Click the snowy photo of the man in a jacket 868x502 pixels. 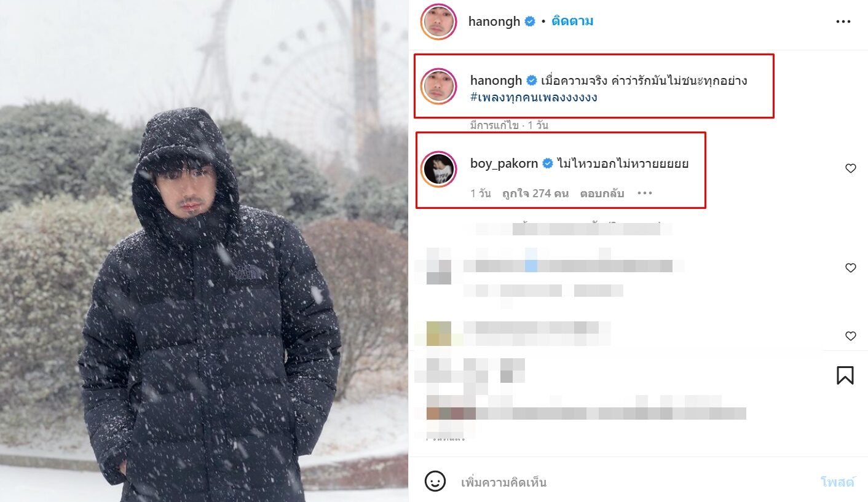coord(204,251)
